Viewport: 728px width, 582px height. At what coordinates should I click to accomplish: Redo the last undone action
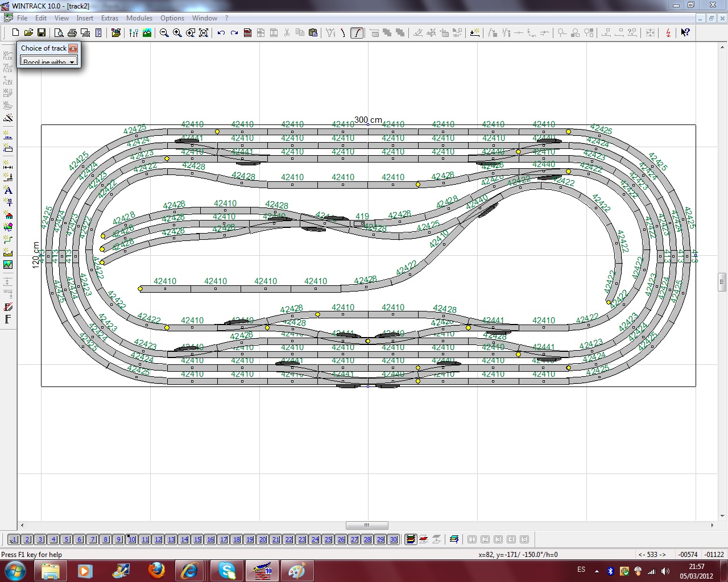point(234,33)
